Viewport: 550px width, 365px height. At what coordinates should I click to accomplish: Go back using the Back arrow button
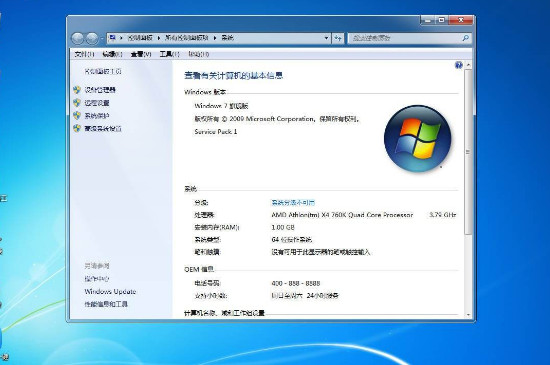[x=77, y=38]
